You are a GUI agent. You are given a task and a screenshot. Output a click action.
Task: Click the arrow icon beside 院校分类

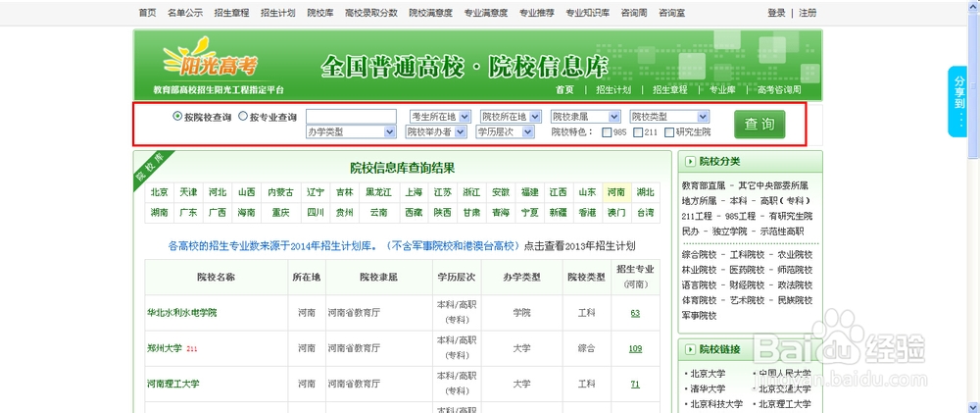(x=690, y=162)
